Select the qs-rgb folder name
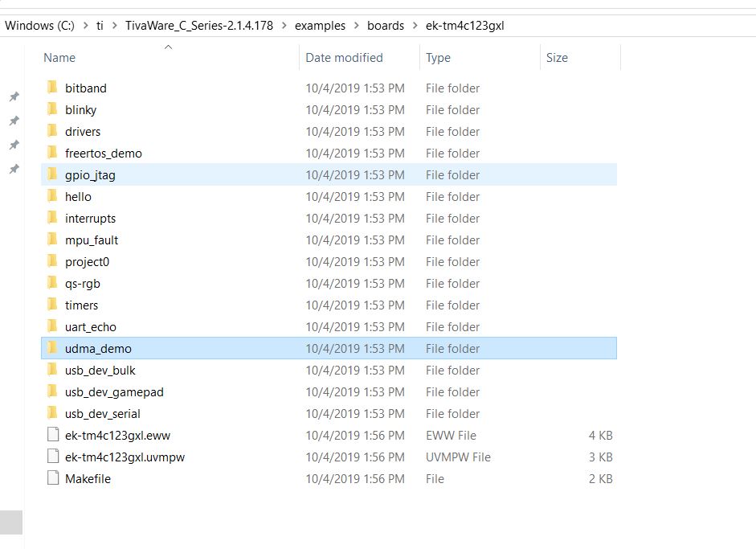This screenshot has width=756, height=549. tap(83, 284)
